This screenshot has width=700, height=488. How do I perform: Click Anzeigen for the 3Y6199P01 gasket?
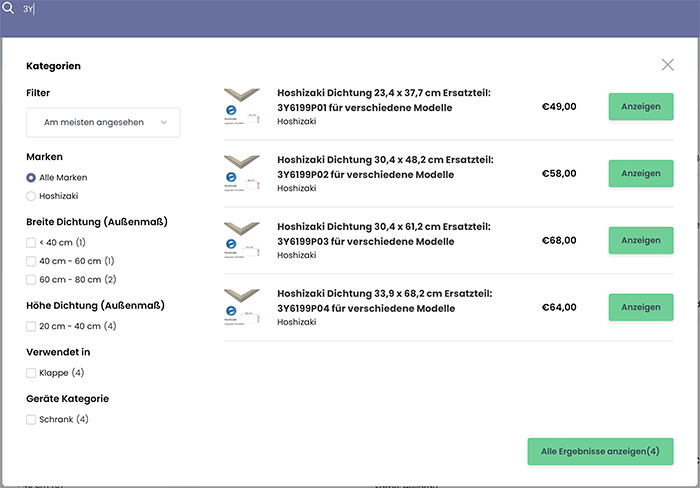[640, 106]
